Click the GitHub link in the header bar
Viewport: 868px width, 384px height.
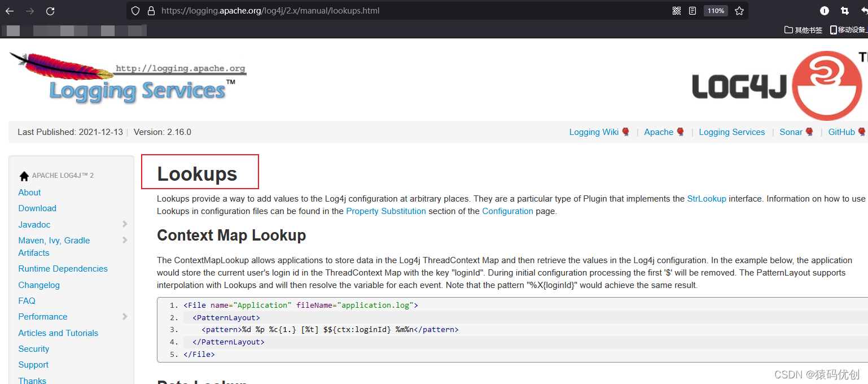coord(841,132)
